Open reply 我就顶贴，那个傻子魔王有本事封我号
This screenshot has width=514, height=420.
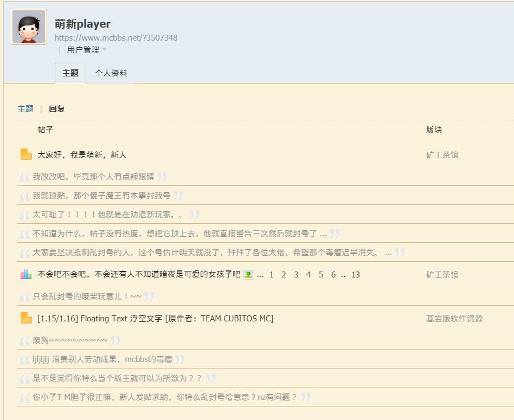101,196
